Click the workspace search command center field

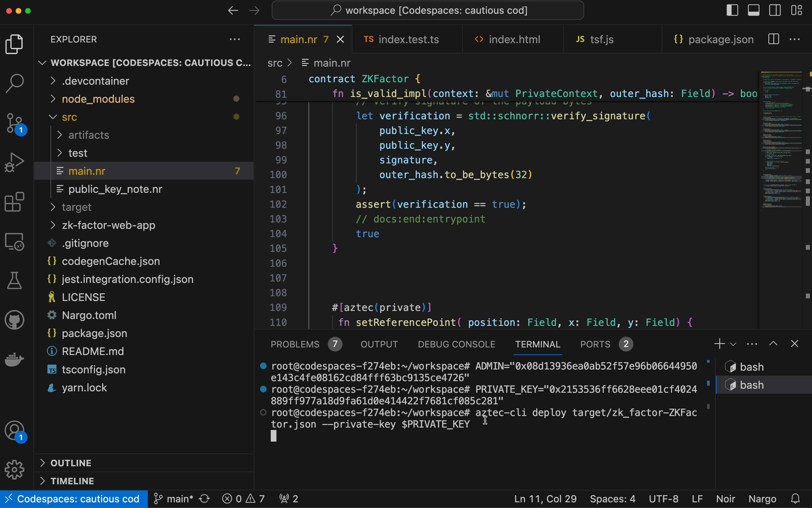(428, 10)
